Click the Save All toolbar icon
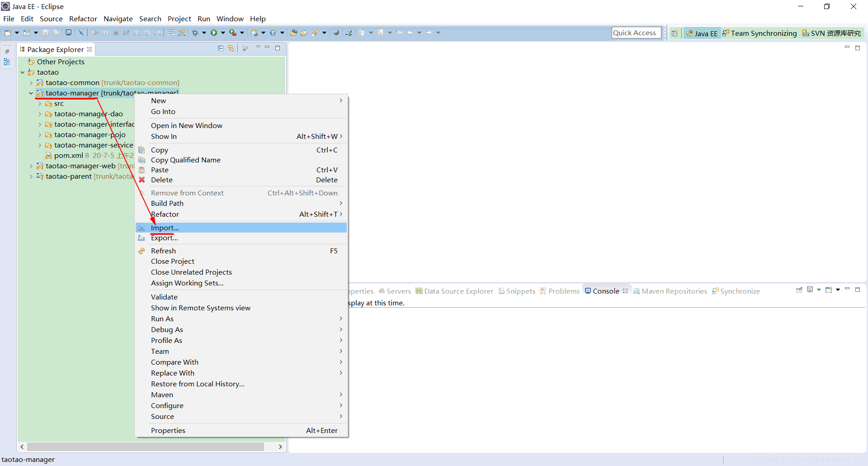868x466 pixels. pos(56,33)
